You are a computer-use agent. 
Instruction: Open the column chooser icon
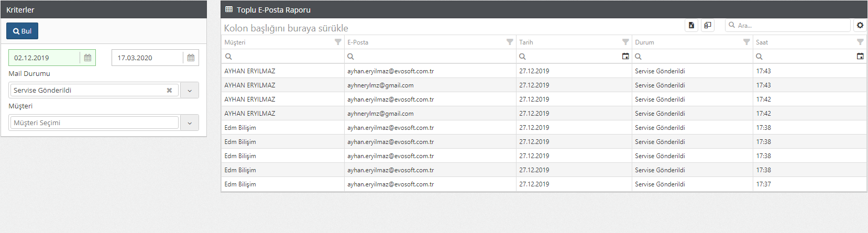click(708, 25)
